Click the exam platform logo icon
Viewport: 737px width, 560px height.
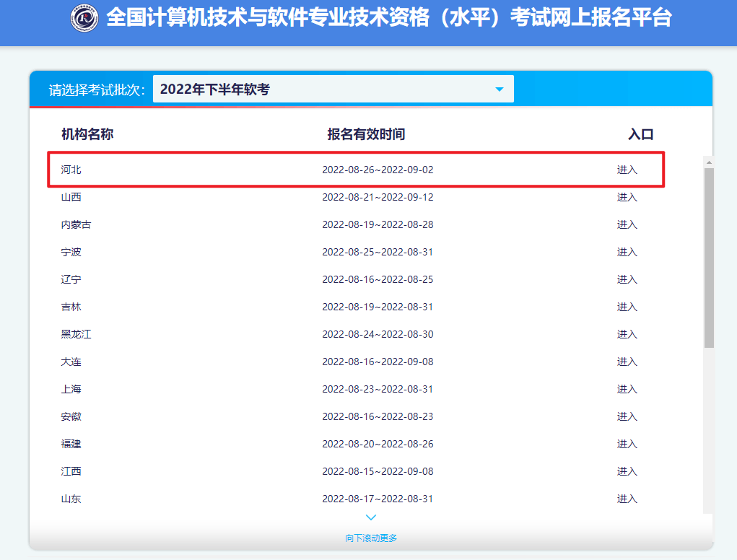pos(84,18)
